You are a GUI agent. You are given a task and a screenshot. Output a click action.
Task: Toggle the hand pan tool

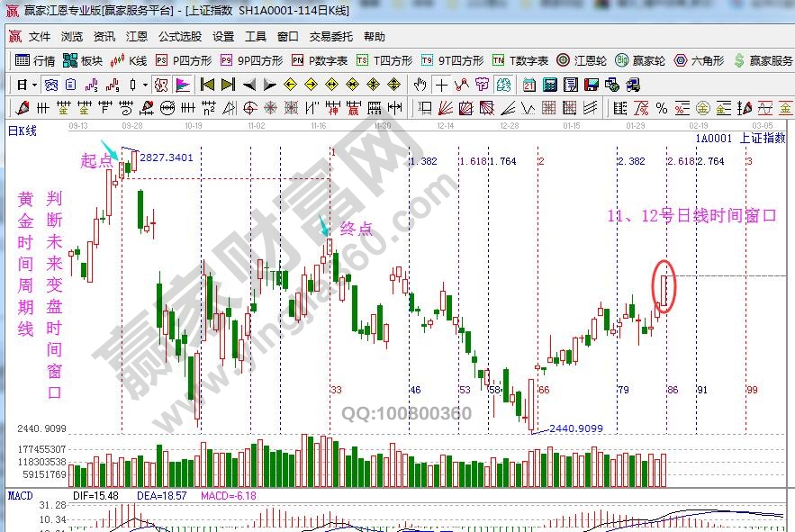[420, 86]
